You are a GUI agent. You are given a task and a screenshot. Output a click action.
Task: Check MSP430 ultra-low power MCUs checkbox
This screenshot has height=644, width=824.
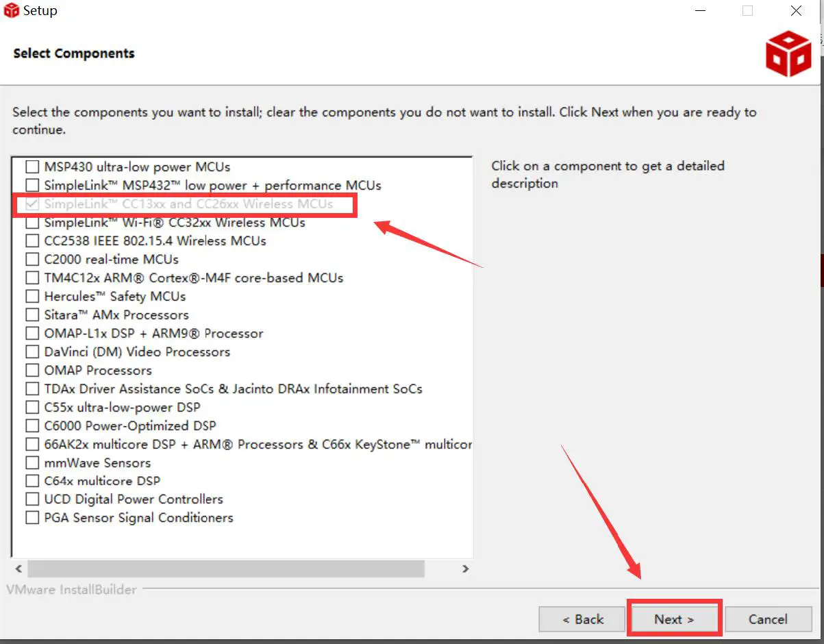click(x=32, y=166)
